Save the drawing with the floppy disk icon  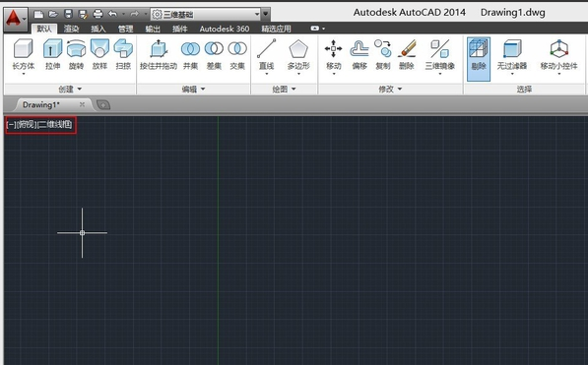point(68,14)
